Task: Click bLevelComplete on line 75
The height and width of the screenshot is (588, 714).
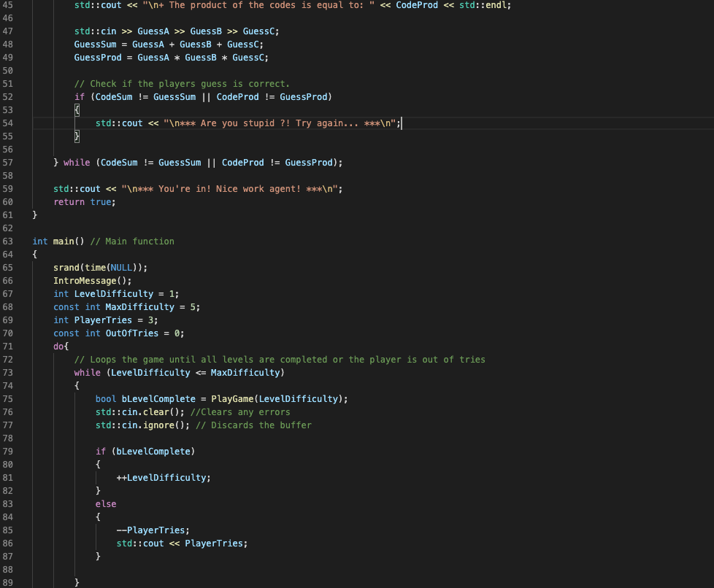Action: [x=158, y=400]
